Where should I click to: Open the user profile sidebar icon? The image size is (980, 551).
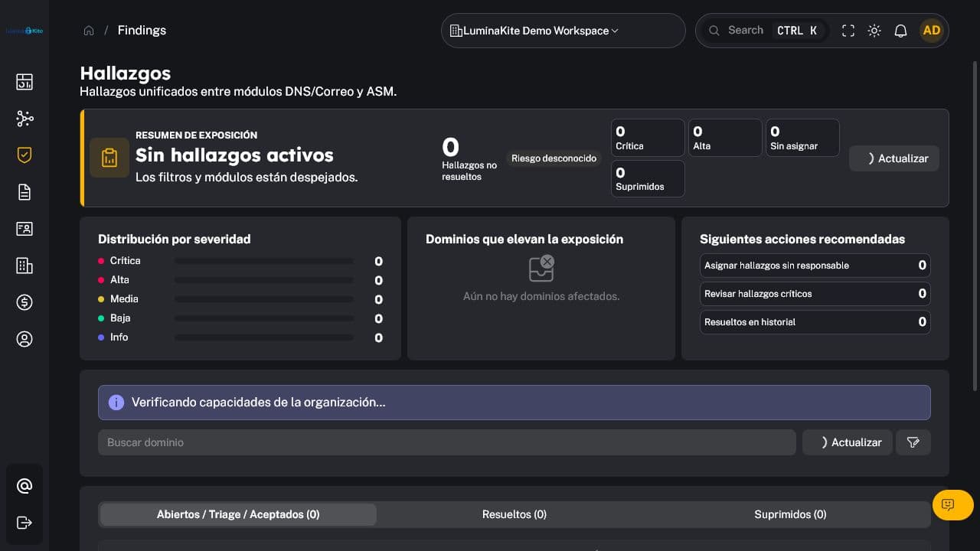24,339
